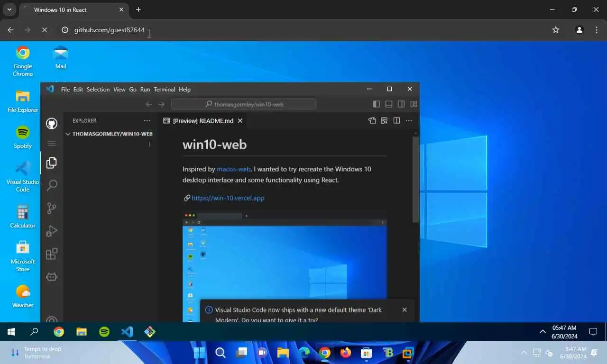Open the Run and Debug view icon

(x=52, y=231)
